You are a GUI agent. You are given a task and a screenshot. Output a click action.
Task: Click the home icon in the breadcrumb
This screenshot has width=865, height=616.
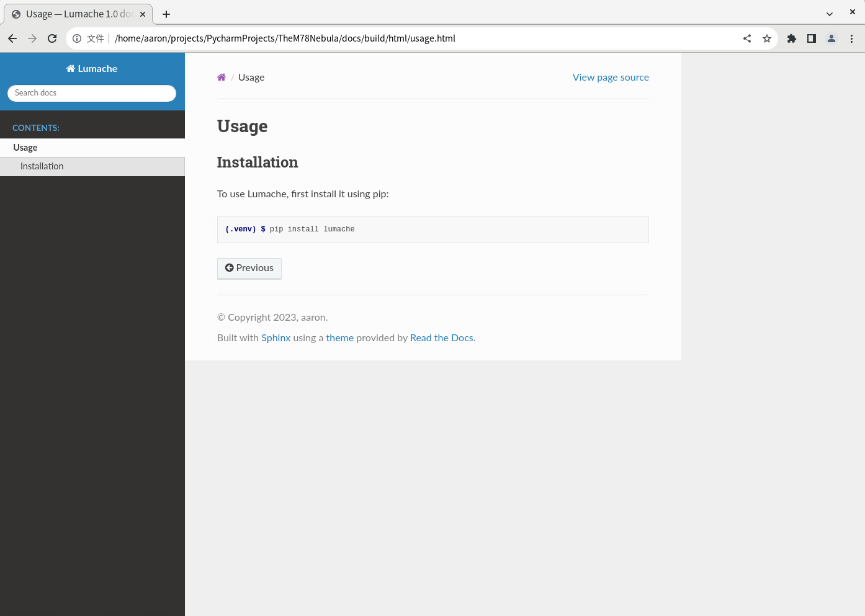click(x=222, y=78)
